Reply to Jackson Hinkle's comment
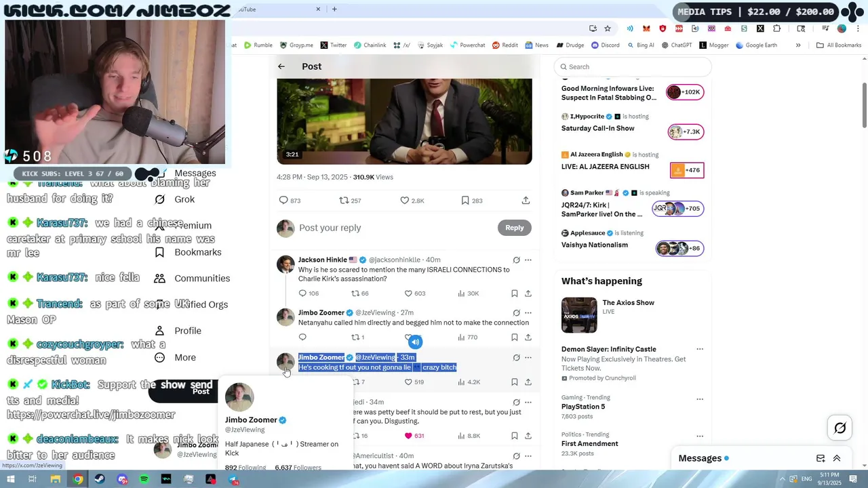868x488 pixels. coord(302,293)
